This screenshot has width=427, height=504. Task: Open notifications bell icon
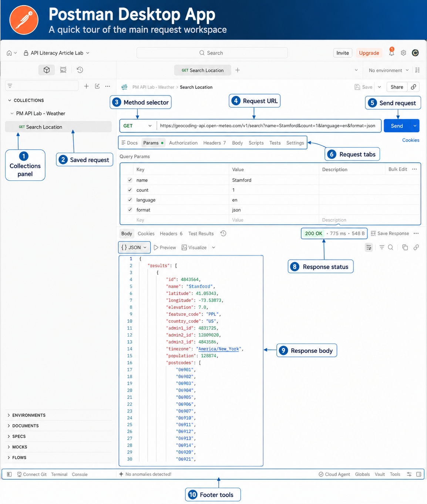pos(391,53)
